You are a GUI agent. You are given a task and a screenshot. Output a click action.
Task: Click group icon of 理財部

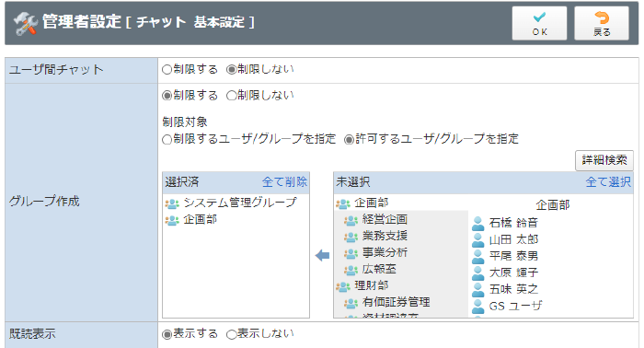point(343,286)
